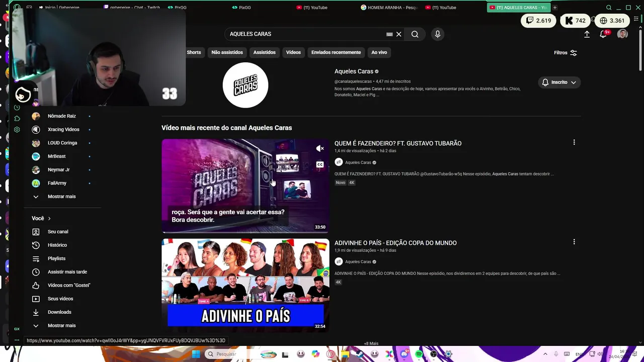644x362 pixels.
Task: Click the browser tab search magnifier
Action: pos(609,8)
